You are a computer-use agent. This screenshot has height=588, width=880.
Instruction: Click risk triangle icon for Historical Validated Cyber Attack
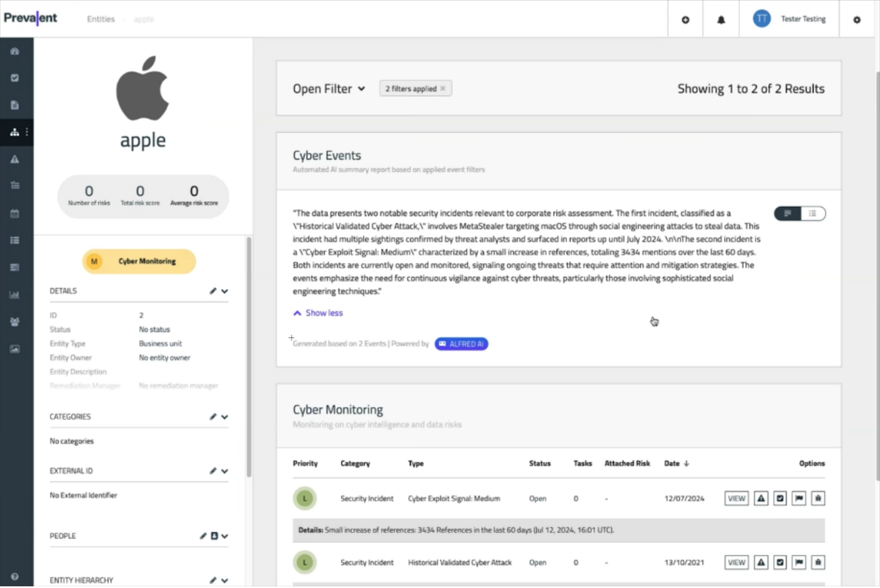tap(761, 562)
